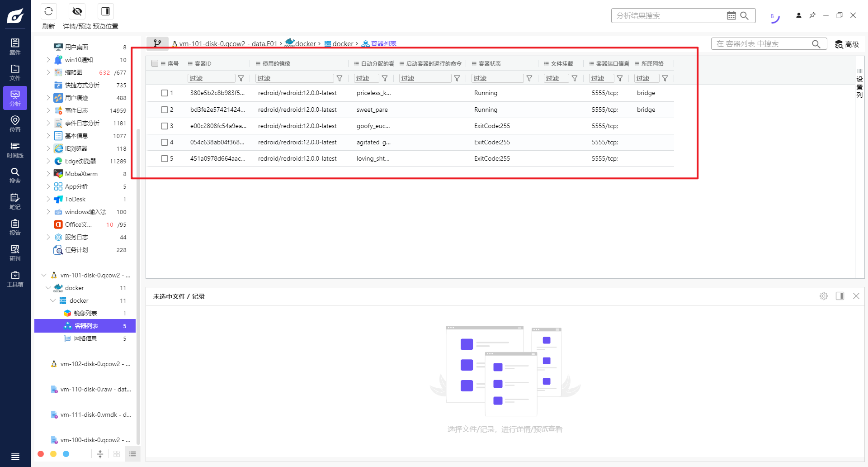
Task: Select the 镜像列表 tree item
Action: pyautogui.click(x=85, y=313)
